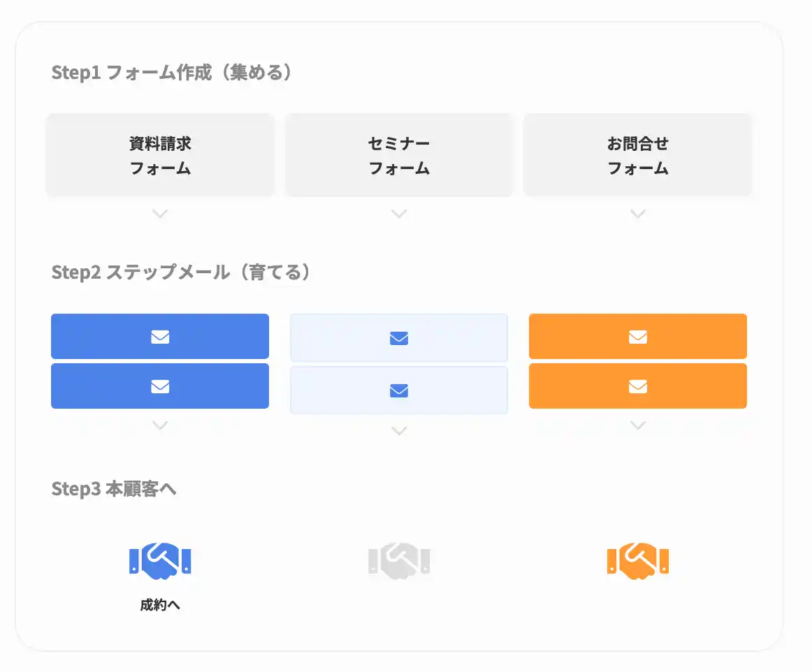Click envelope icon in top orange mail block
812x672 pixels.
click(x=638, y=337)
